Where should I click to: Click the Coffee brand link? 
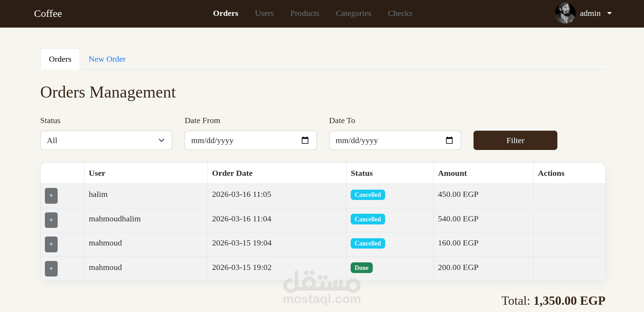tap(48, 13)
